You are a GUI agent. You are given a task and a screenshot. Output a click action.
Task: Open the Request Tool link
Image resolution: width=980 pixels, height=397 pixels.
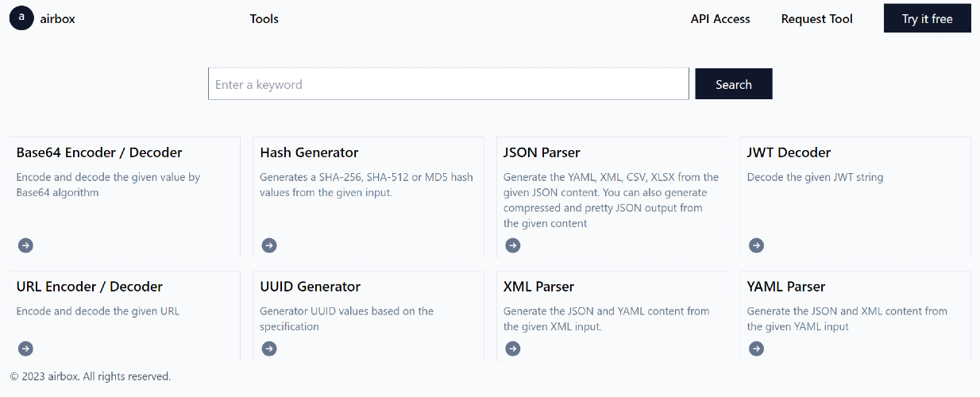(x=816, y=19)
